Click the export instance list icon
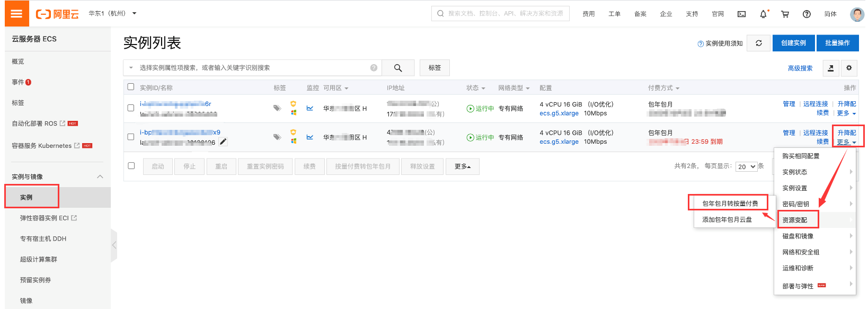868x309 pixels. click(x=830, y=68)
